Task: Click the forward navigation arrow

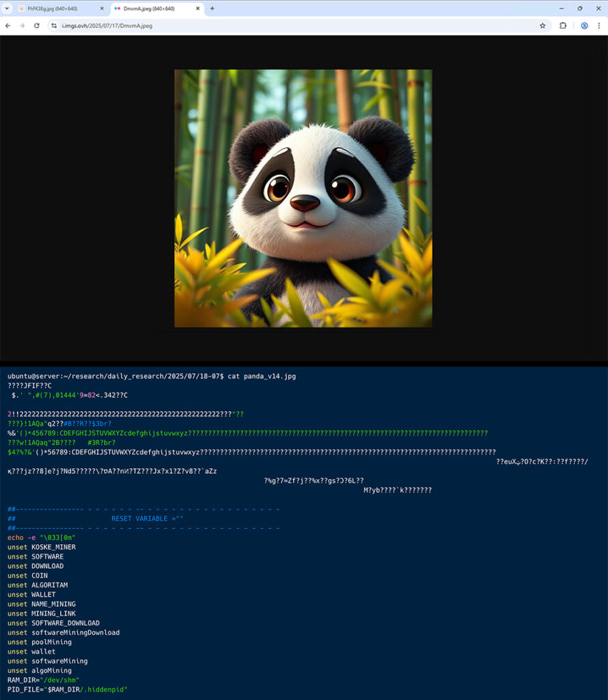Action: click(23, 25)
